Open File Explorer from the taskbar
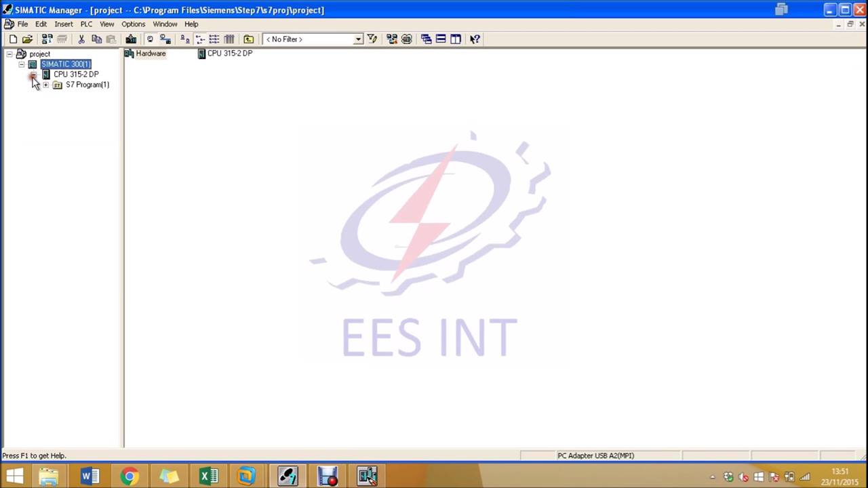Viewport: 868px width, 488px height. pos(48,476)
